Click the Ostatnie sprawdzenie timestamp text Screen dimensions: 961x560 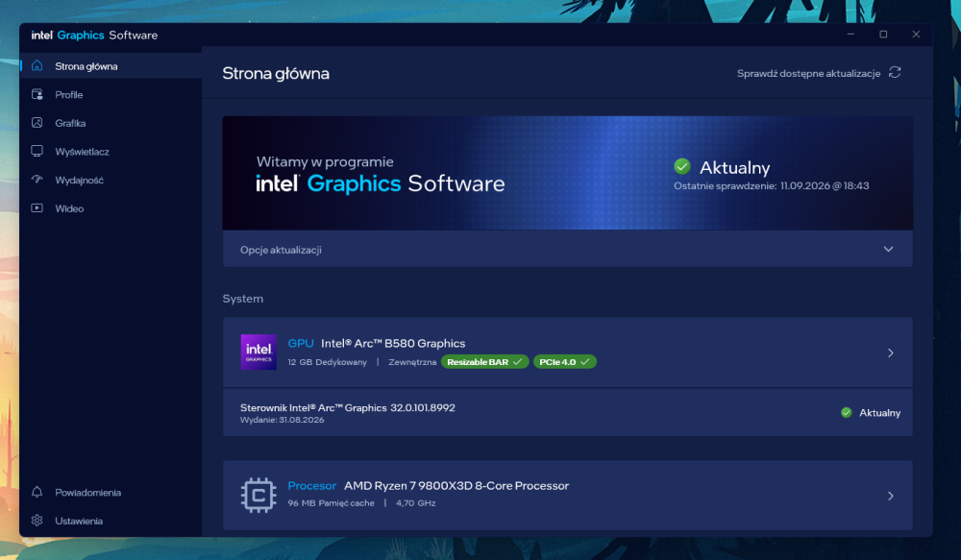(x=771, y=185)
